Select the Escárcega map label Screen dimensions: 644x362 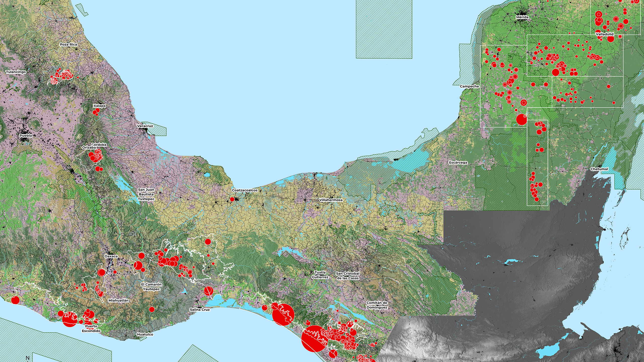tap(458, 163)
